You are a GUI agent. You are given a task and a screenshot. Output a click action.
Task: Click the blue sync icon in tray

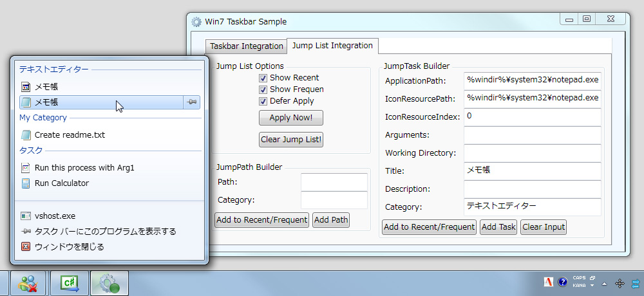pyautogui.click(x=636, y=283)
